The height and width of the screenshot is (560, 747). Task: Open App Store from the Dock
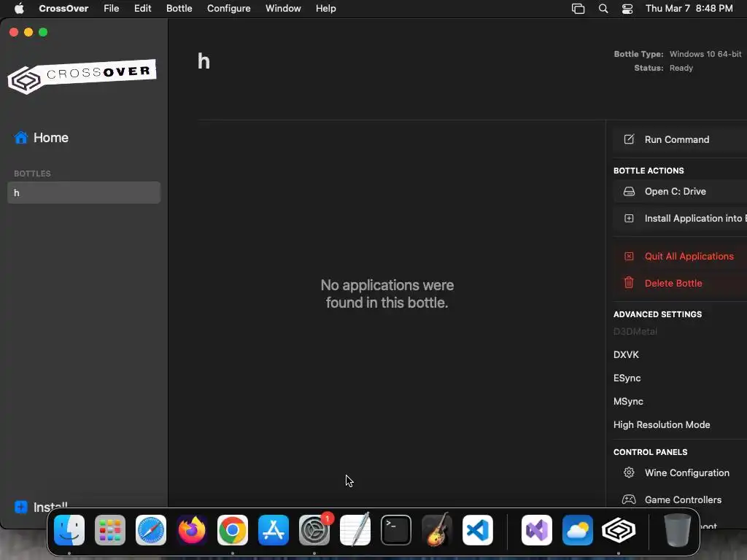(x=274, y=530)
